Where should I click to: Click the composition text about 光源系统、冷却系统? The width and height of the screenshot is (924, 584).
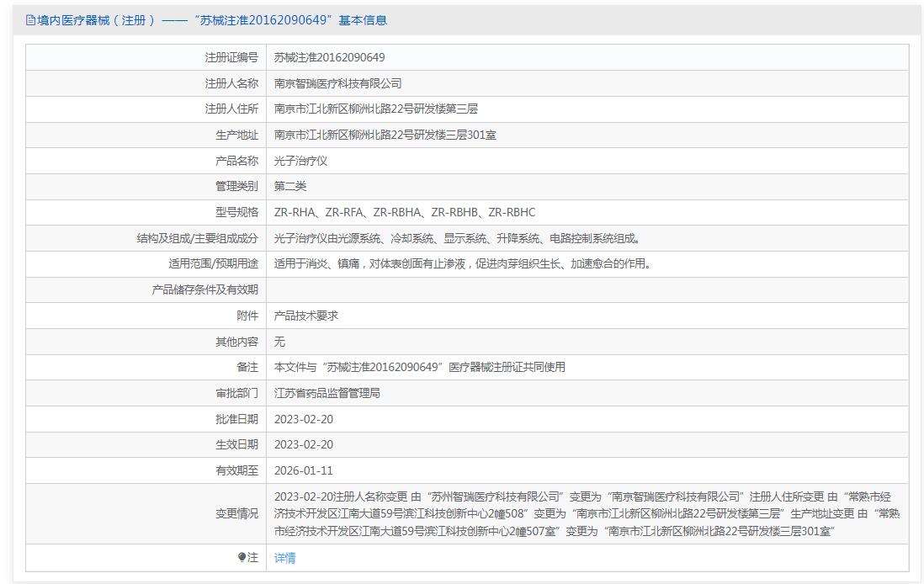(458, 238)
